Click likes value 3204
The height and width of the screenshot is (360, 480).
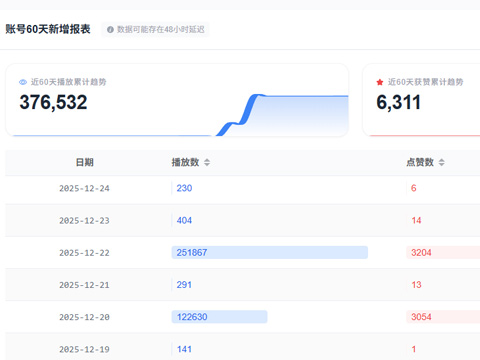[x=421, y=253]
